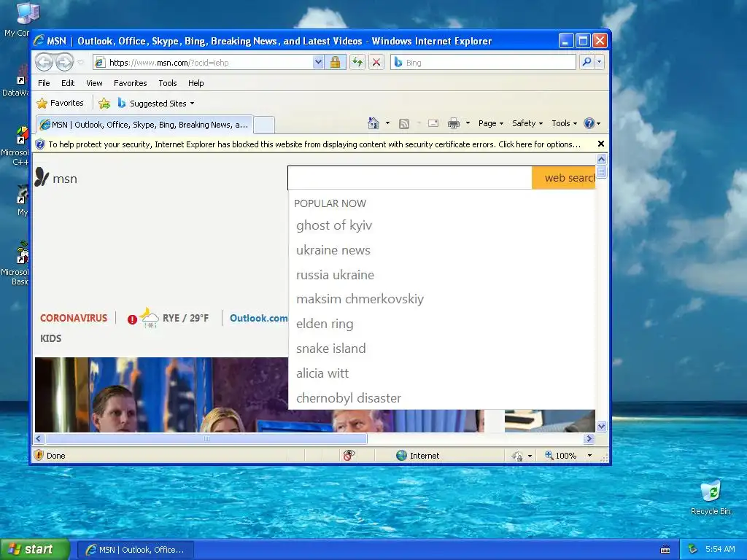The image size is (747, 560).
Task: Select 'alicia witt' suggestion
Action: (x=322, y=373)
